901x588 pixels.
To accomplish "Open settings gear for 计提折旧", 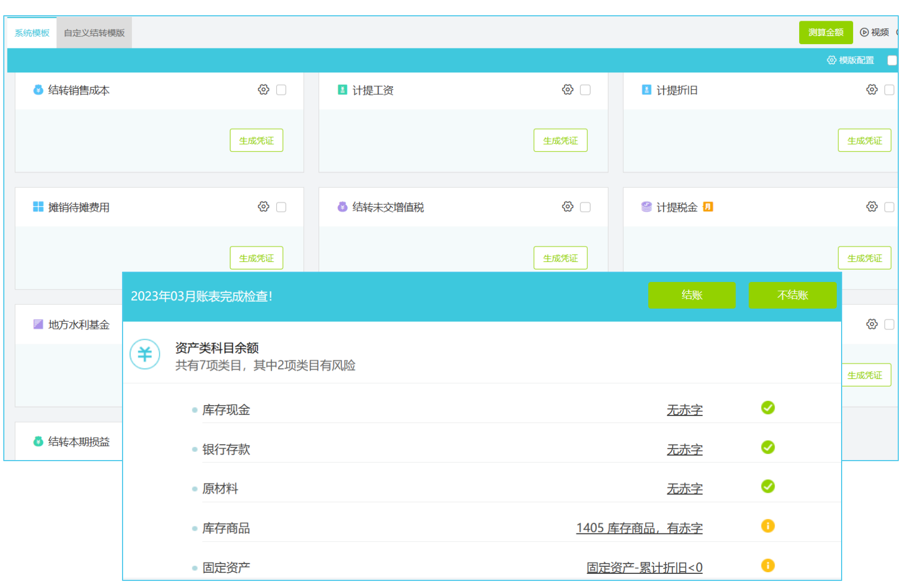I will coord(872,90).
